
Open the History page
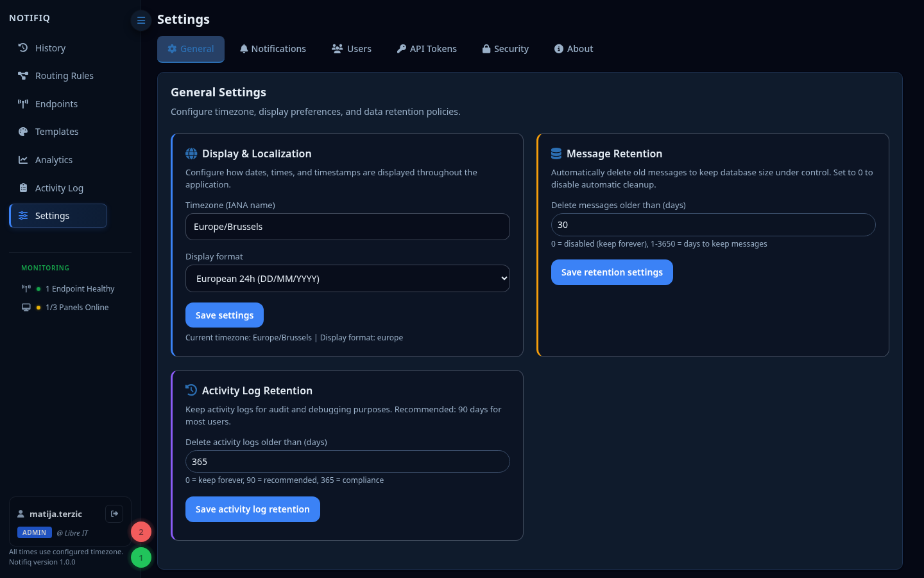pos(58,48)
